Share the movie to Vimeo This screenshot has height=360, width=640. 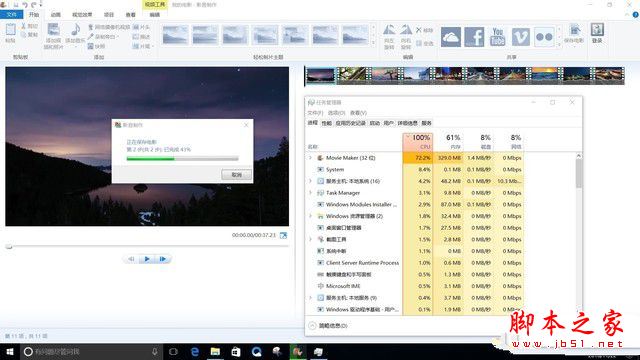click(521, 37)
